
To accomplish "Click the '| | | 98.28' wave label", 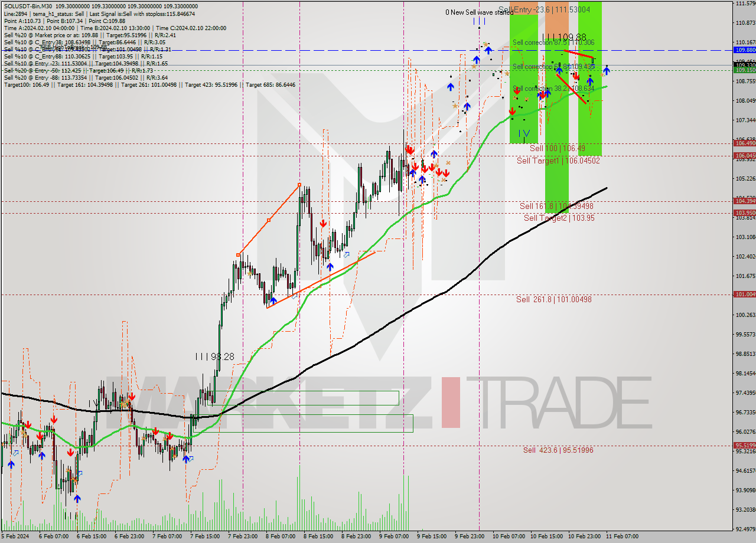I will click(214, 357).
